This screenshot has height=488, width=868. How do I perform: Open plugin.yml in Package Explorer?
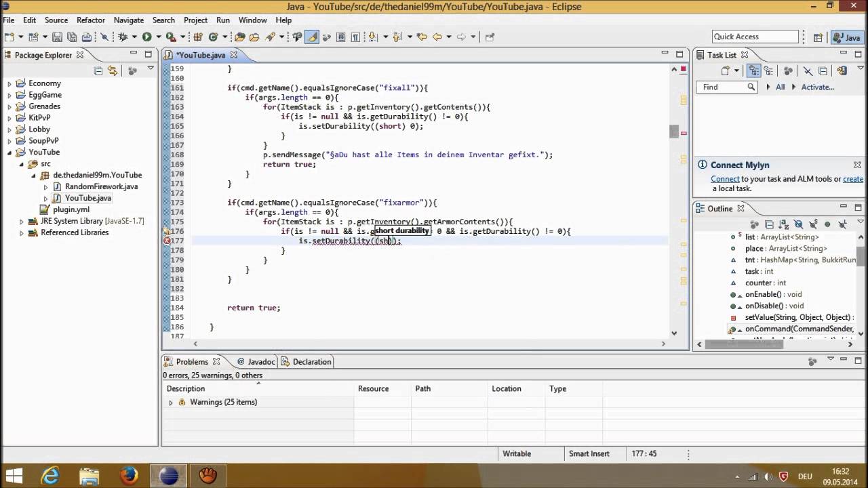coord(71,209)
